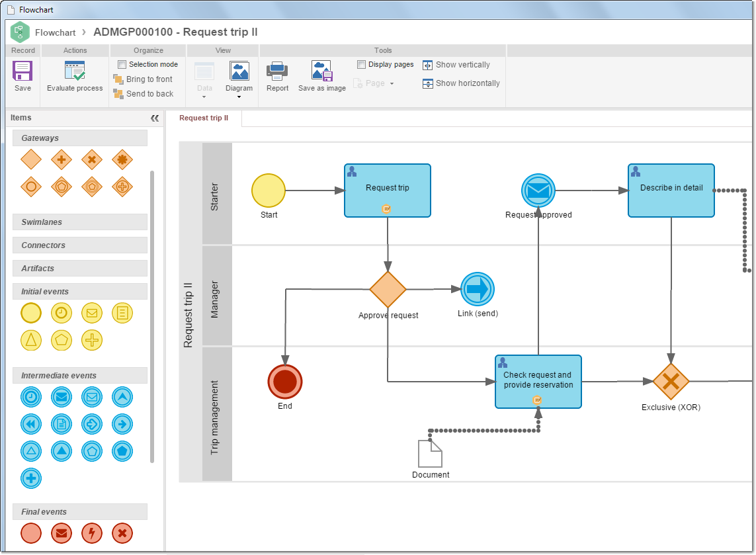
Task: Select the Trip management lane header
Action: [x=217, y=413]
